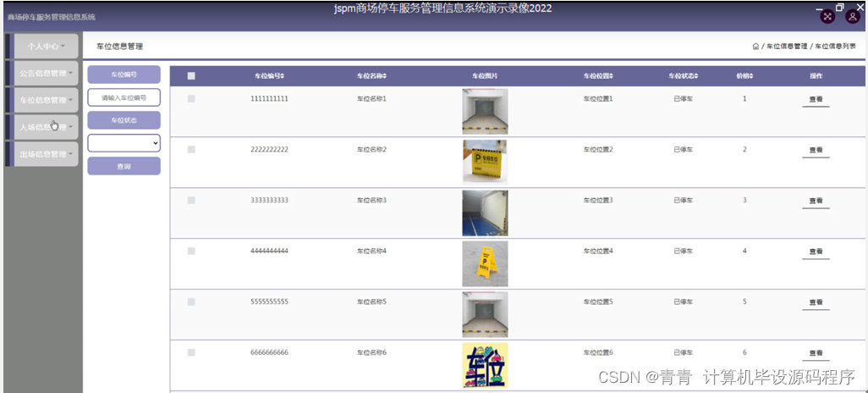Click the 车位位置4 cell
868x393 pixels.
coord(598,251)
